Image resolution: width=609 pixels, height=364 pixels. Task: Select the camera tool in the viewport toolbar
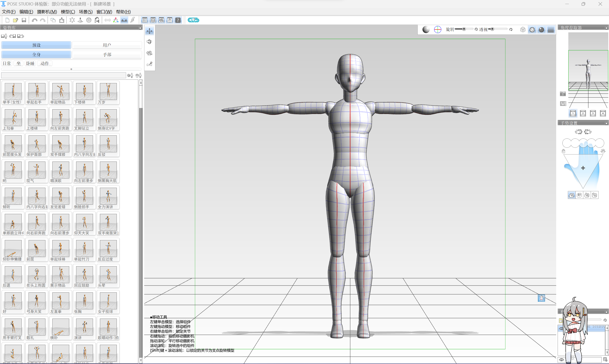[x=150, y=53]
